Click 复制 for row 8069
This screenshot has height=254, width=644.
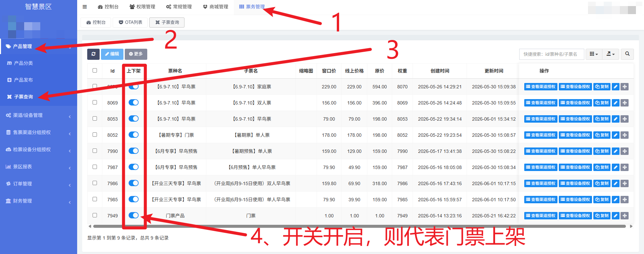click(602, 103)
